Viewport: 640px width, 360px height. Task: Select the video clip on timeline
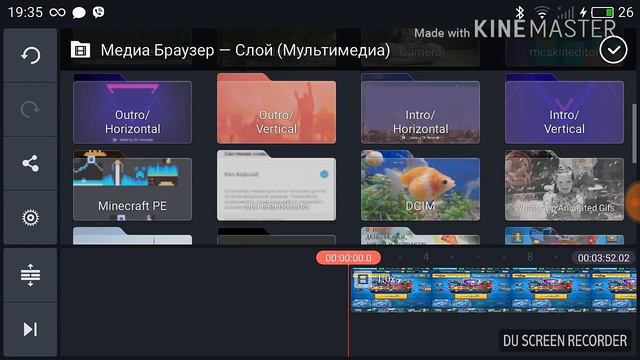[494, 290]
